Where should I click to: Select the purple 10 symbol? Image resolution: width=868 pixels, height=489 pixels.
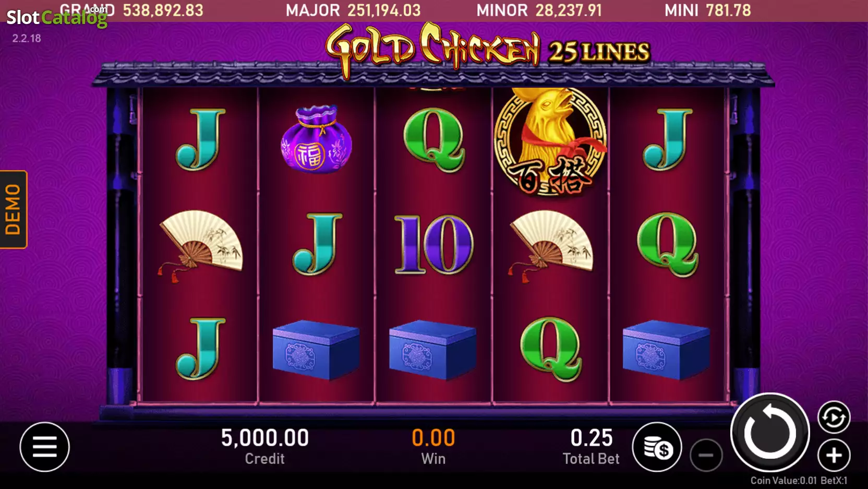tap(433, 244)
